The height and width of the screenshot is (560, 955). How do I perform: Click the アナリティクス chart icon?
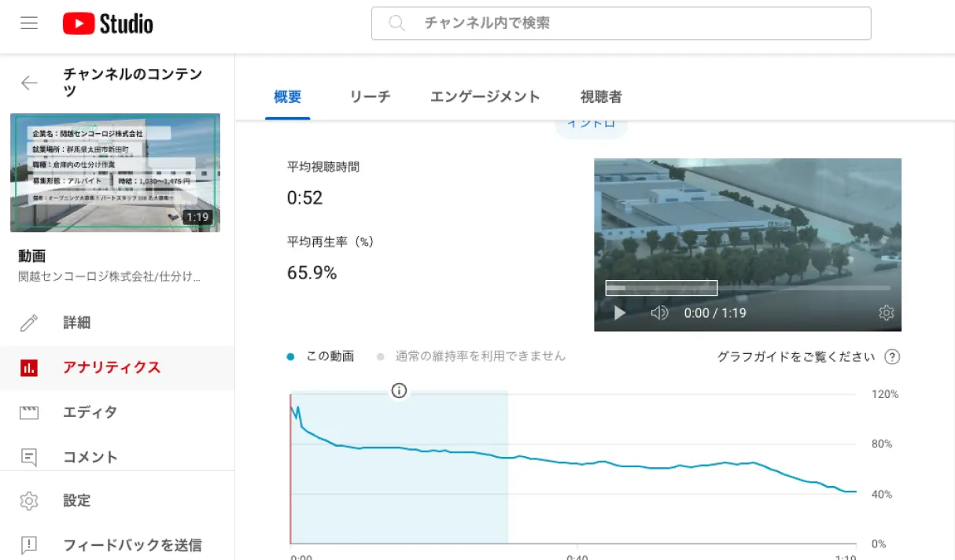(31, 367)
